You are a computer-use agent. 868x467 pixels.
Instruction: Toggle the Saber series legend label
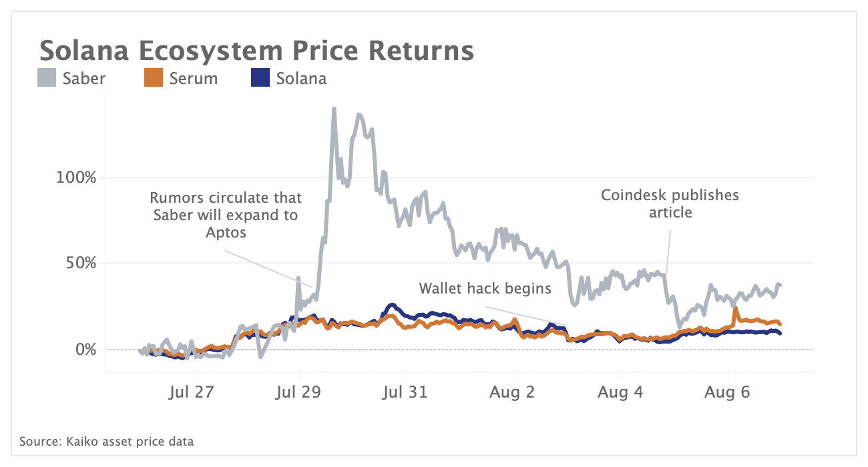pos(83,79)
